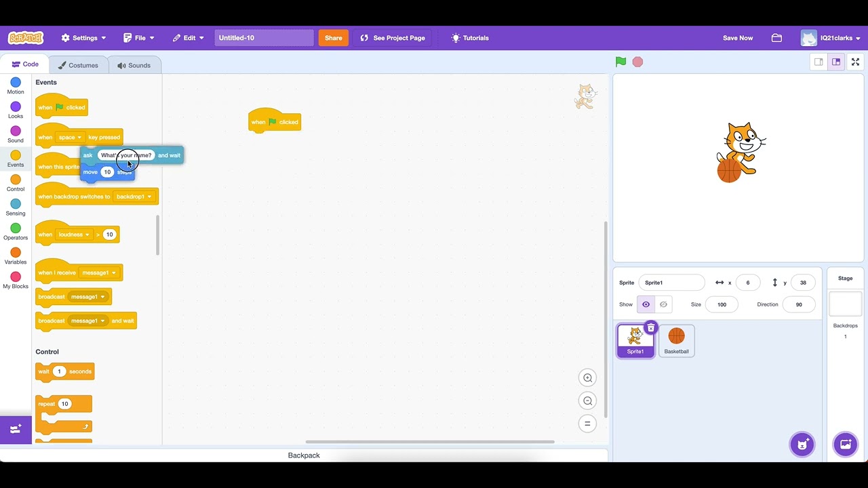The height and width of the screenshot is (488, 868).
Task: Show the sprite with eye icon
Action: pos(646,304)
